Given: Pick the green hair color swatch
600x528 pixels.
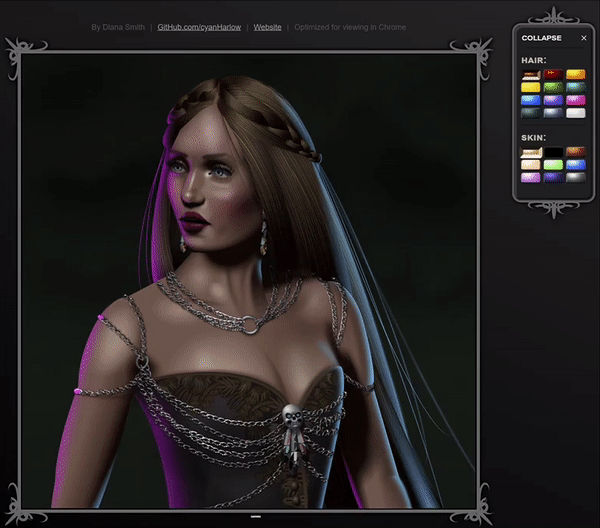Looking at the screenshot, I should coord(553,87).
